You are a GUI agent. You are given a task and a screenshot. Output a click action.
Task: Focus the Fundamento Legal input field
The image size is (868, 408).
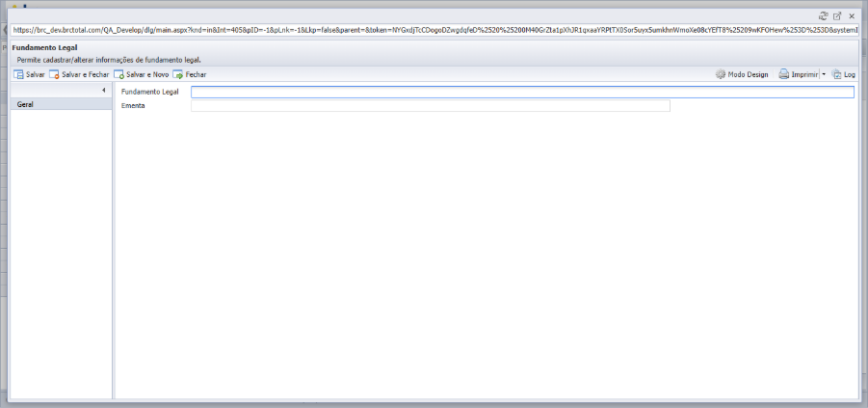[x=522, y=92]
